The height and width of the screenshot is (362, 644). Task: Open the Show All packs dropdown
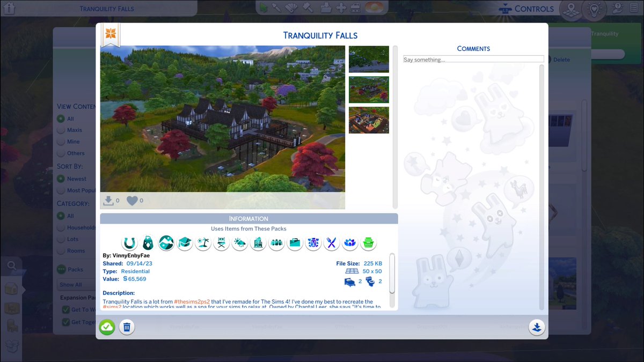[76, 285]
